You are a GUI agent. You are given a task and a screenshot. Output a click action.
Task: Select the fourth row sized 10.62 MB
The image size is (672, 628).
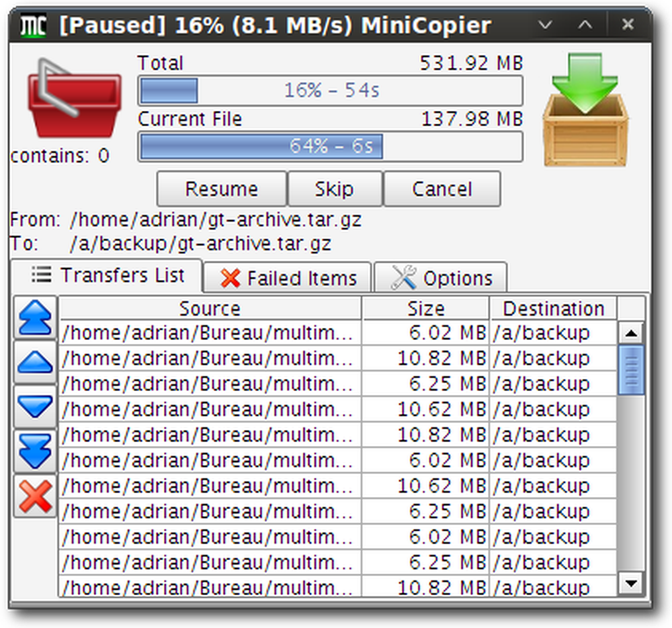[x=338, y=410]
